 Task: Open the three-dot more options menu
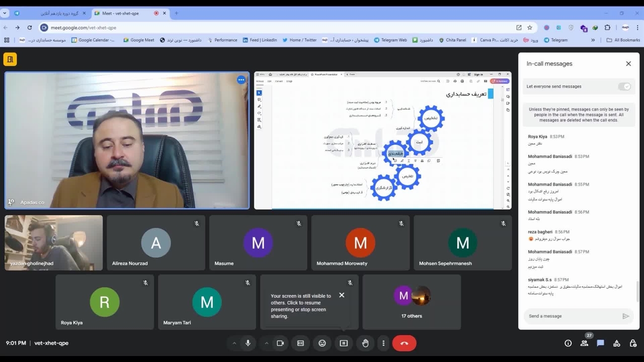click(383, 343)
